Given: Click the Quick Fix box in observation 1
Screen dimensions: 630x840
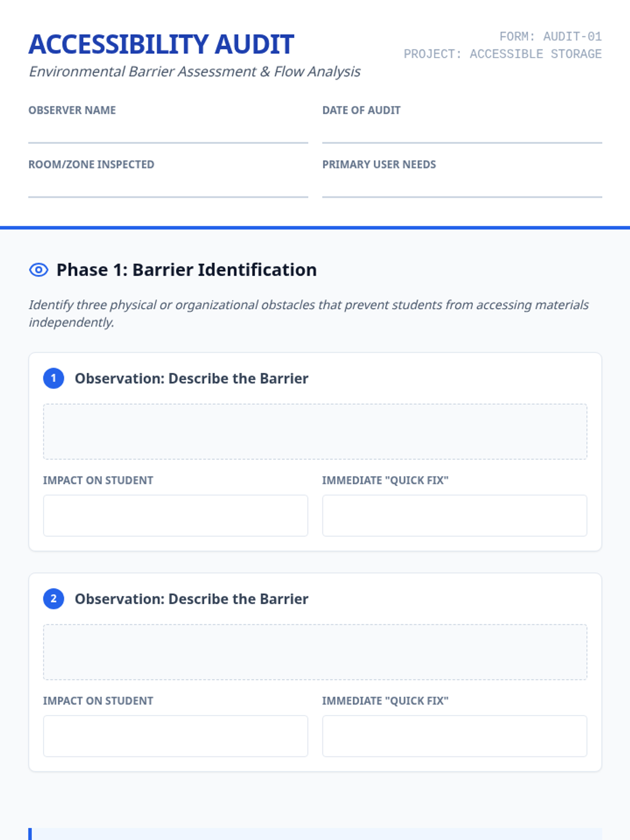Looking at the screenshot, I should point(455,516).
